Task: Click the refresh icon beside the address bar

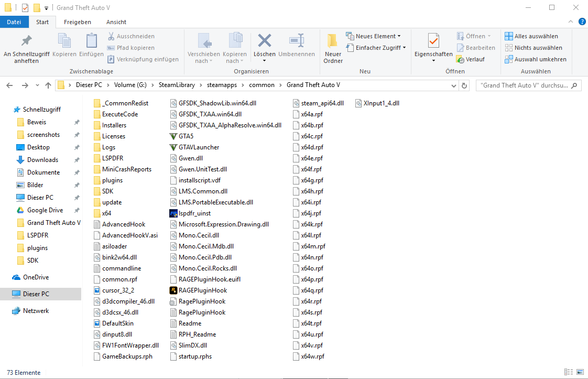Action: click(464, 85)
